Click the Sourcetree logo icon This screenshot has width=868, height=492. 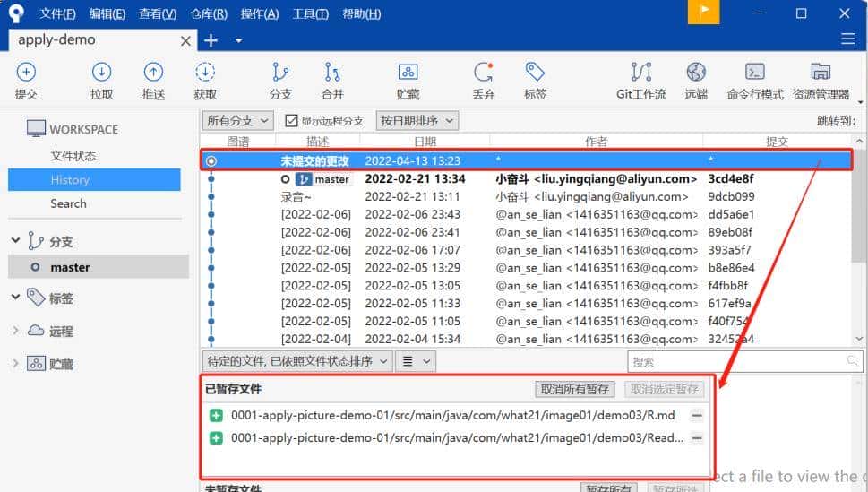[x=17, y=13]
